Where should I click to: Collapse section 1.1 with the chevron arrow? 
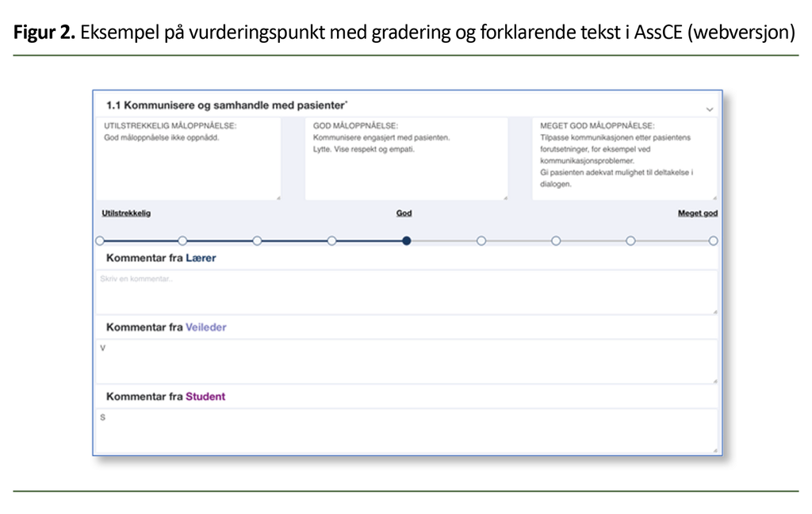pos(709,109)
